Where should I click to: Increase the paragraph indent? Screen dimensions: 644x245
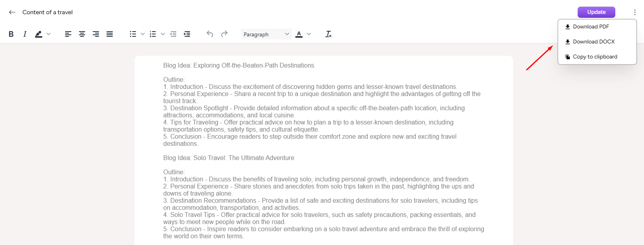(x=187, y=34)
